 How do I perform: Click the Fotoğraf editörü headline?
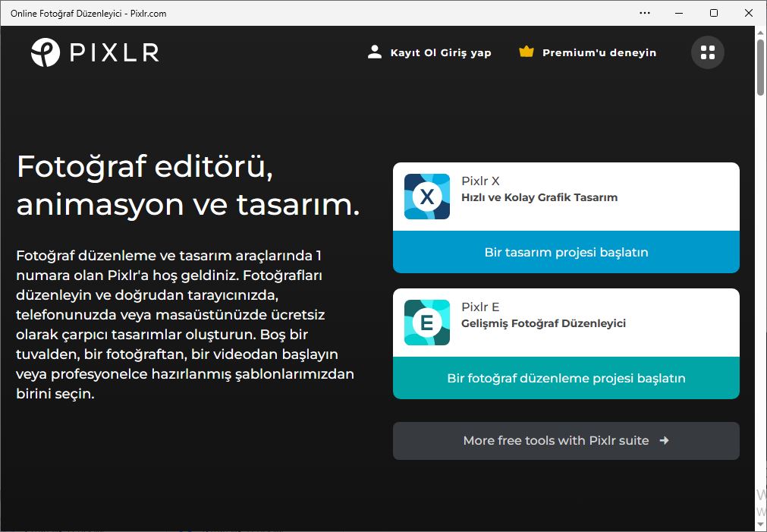point(188,185)
